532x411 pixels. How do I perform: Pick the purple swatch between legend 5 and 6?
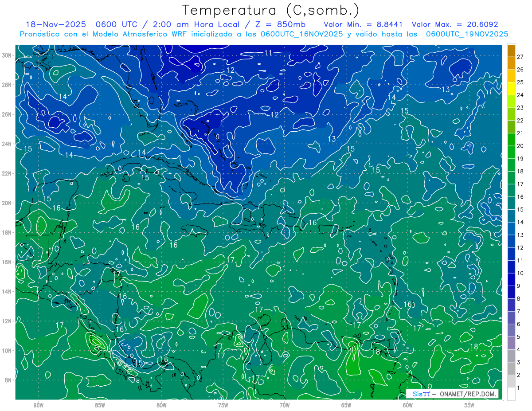(x=511, y=330)
